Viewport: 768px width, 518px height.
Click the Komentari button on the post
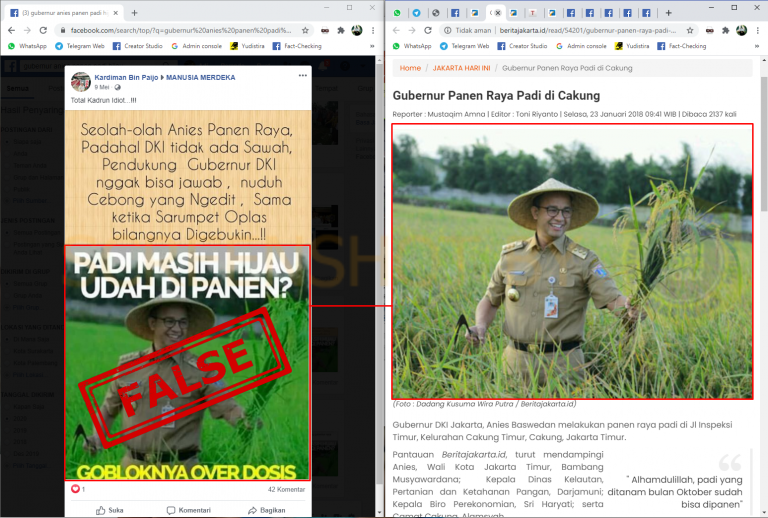coord(189,510)
